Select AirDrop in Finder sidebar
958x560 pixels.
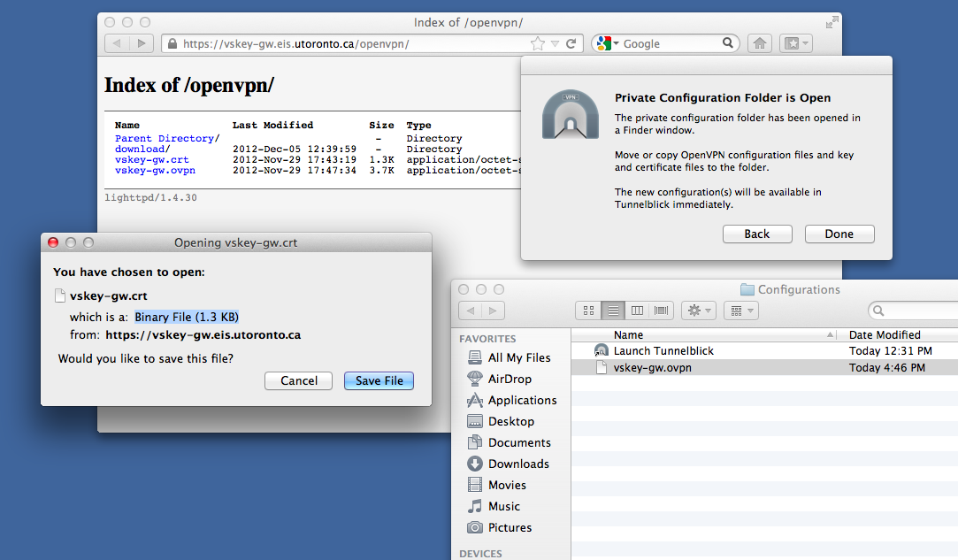[499, 379]
